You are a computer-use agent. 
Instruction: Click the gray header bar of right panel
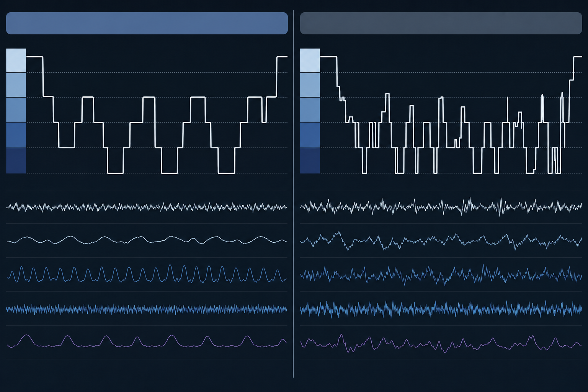(x=441, y=23)
